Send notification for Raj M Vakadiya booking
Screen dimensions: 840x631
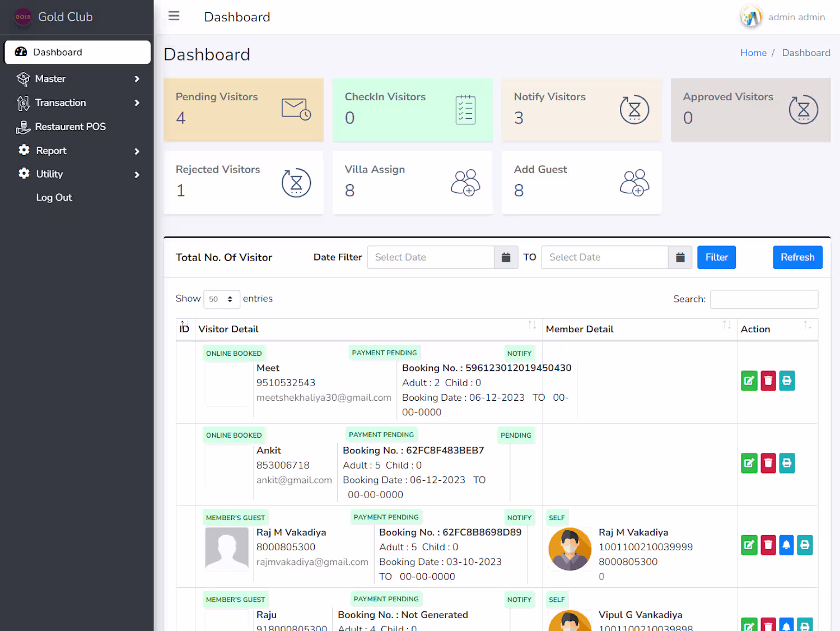coord(786,545)
